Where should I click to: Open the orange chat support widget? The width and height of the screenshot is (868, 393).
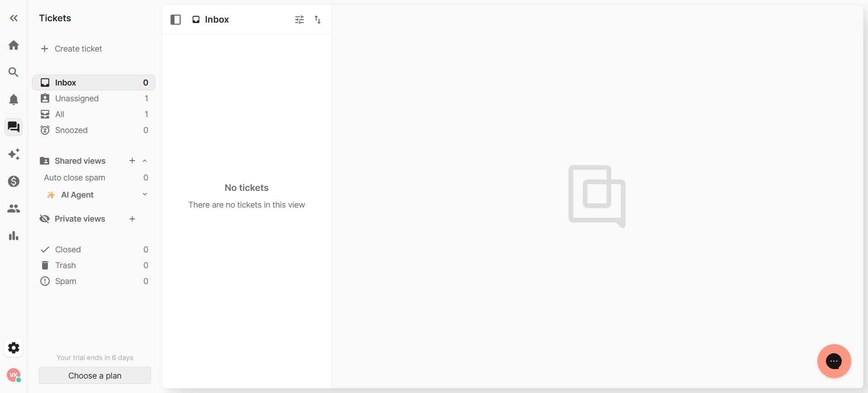(x=834, y=361)
